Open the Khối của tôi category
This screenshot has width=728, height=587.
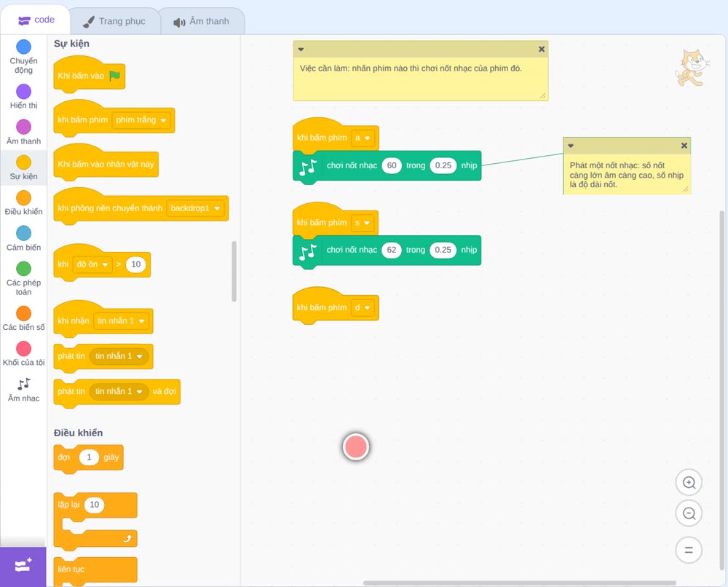[23, 354]
